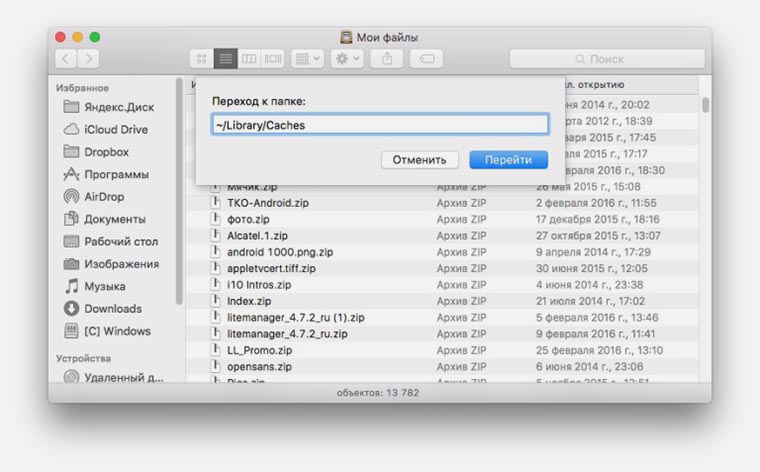Viewport: 760px width, 472px height.
Task: Enable Cover Flow view mode
Action: click(273, 59)
